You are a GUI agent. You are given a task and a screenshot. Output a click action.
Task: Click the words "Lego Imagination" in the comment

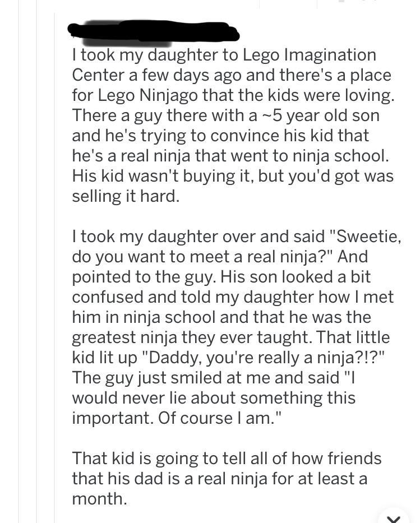pyautogui.click(x=309, y=55)
